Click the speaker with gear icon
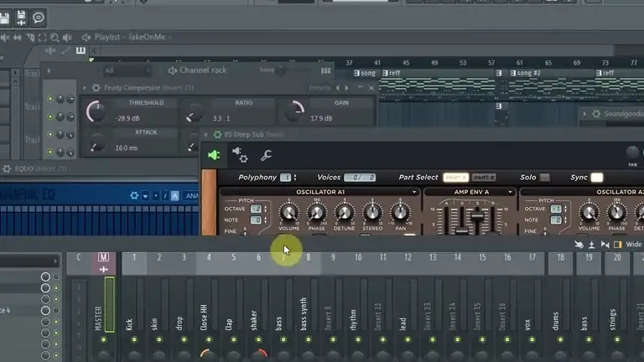Viewport: 644px width, 362px height. [240, 155]
